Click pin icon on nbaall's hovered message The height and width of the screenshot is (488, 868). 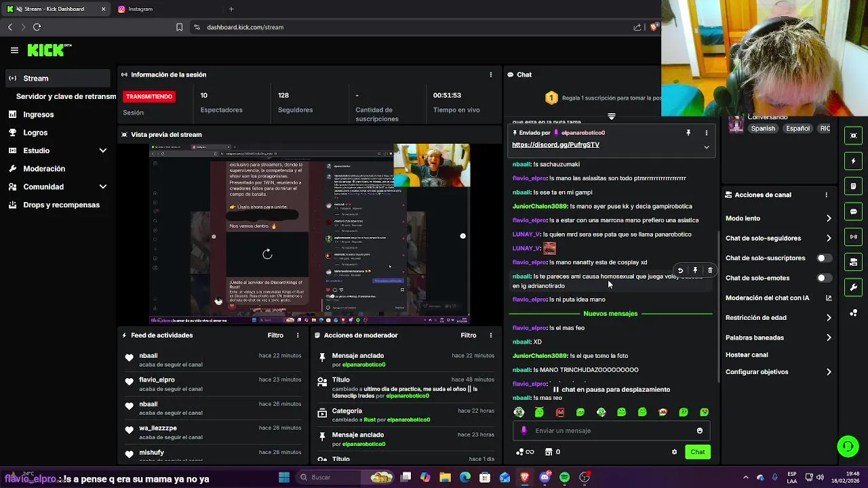coord(695,270)
